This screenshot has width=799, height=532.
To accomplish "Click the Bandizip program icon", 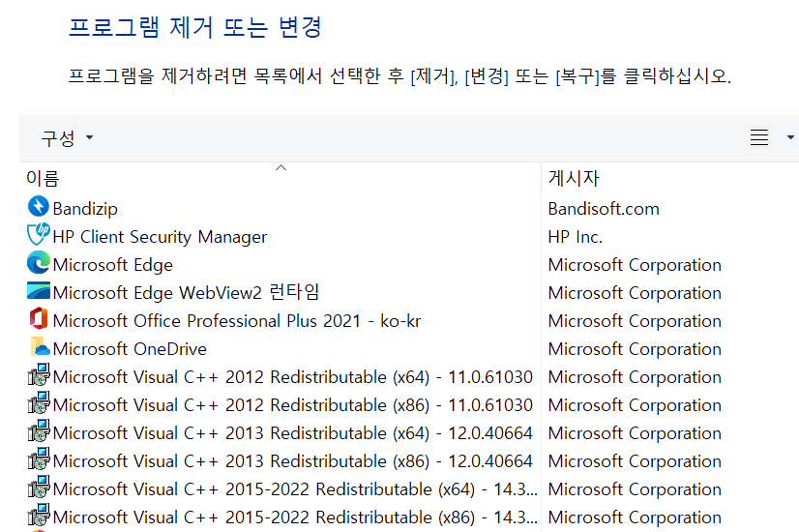I will click(x=39, y=206).
